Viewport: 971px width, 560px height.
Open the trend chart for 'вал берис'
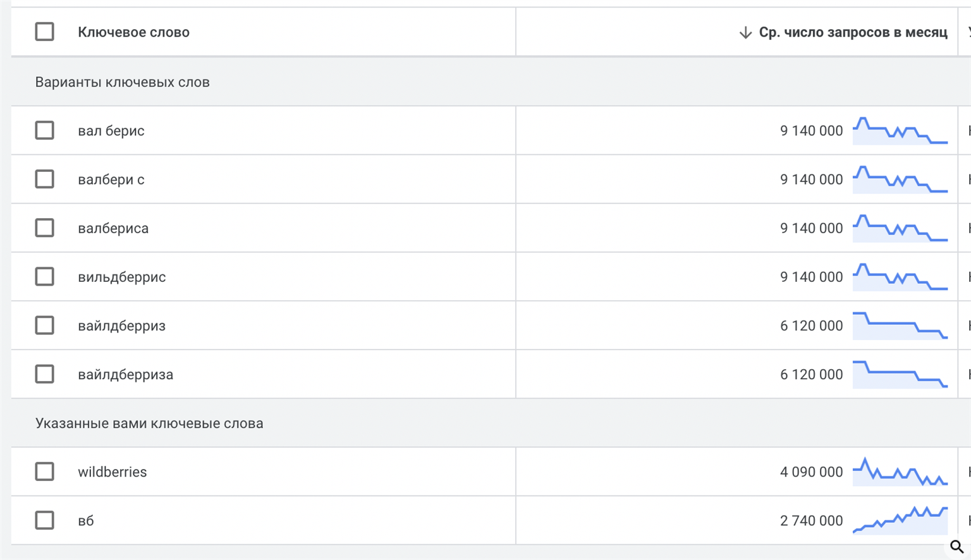900,131
